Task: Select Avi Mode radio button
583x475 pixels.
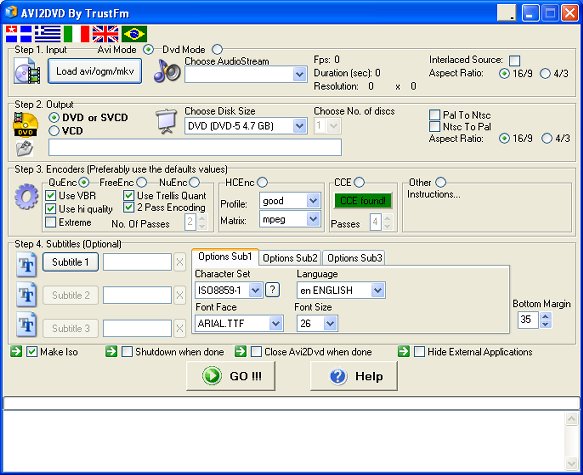Action: 148,49
